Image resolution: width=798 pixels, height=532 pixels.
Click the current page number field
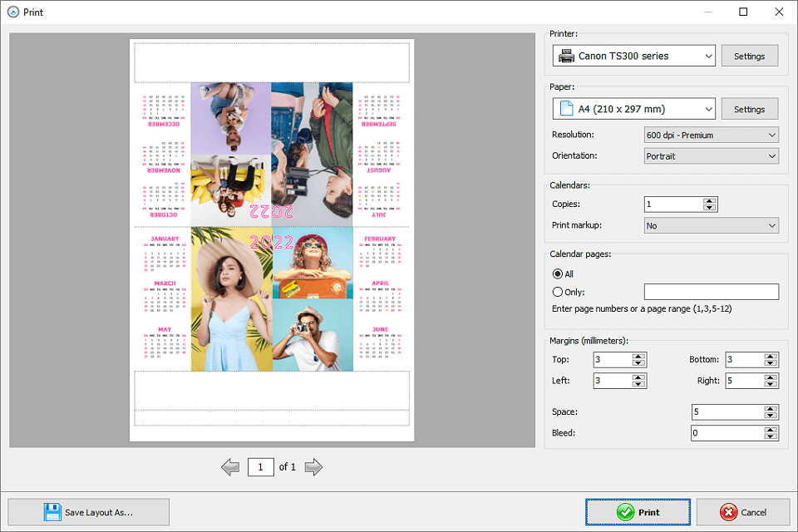260,467
